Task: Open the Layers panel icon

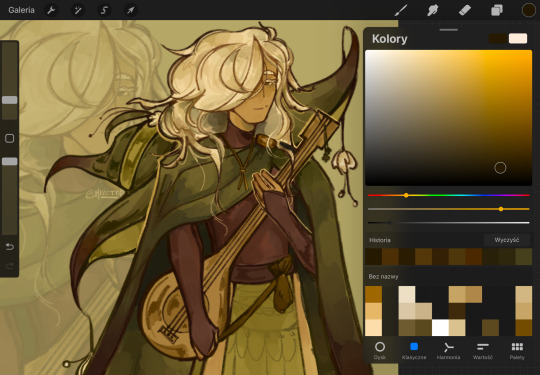Action: 496,10
